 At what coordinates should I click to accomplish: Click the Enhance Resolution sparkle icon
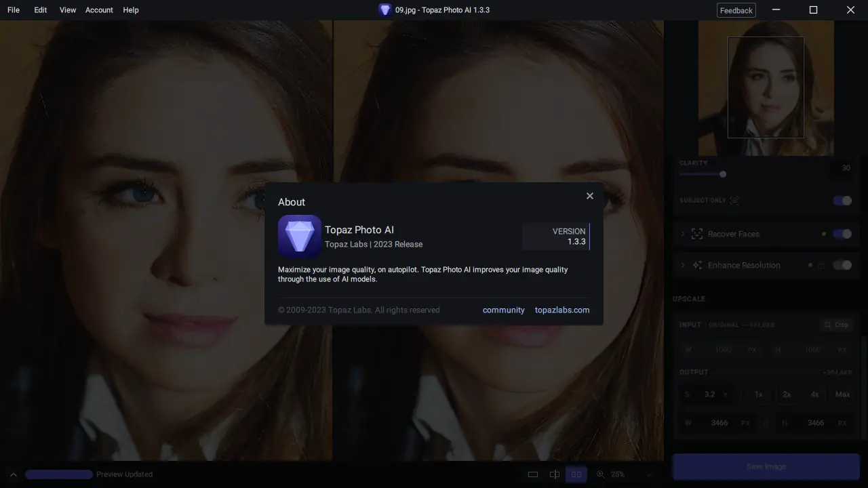pyautogui.click(x=697, y=265)
